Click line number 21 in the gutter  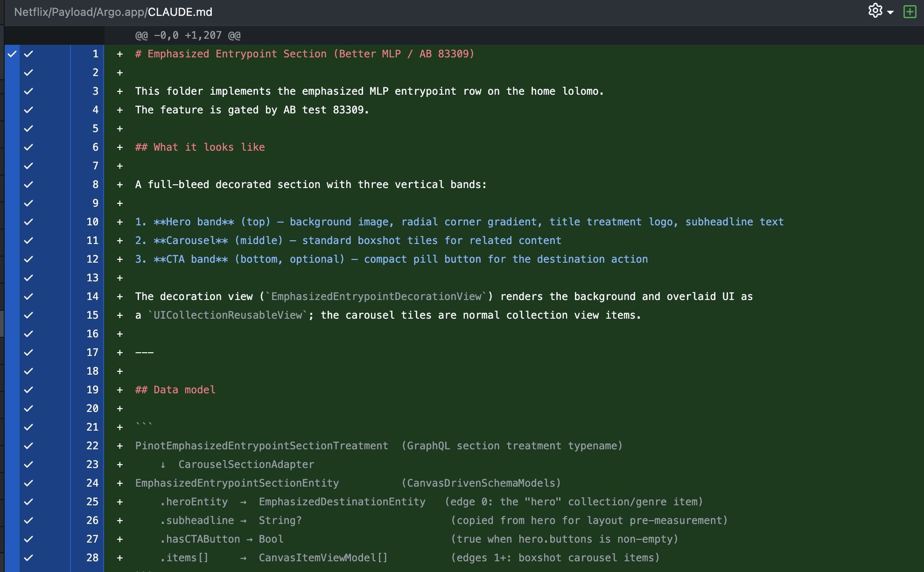92,427
